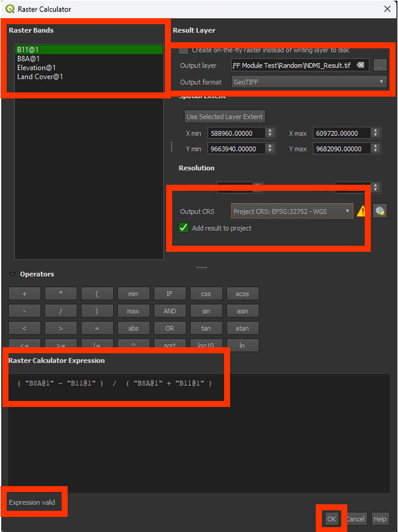Screen dimensions: 398x532
Task: Open the Output CRS dropdown
Action: point(292,211)
